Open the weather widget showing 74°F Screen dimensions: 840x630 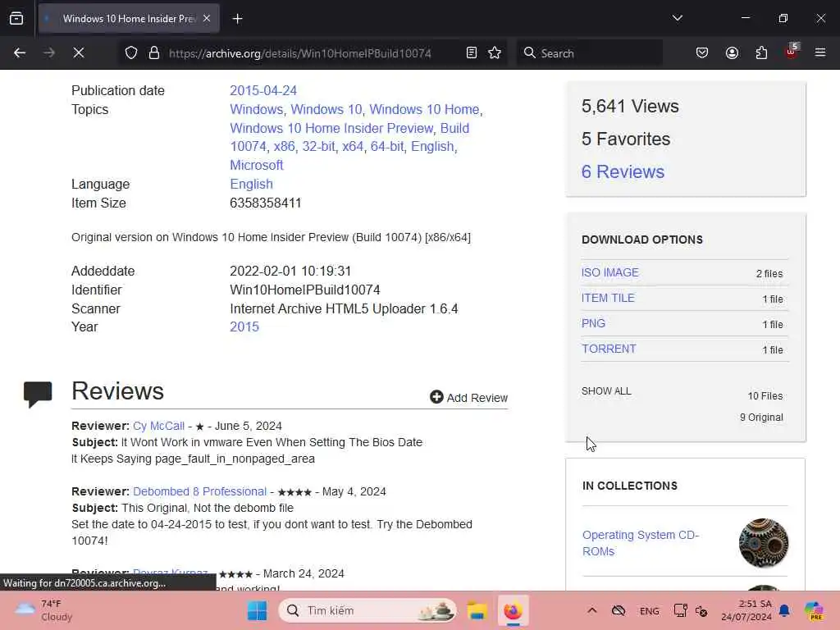[x=44, y=610]
